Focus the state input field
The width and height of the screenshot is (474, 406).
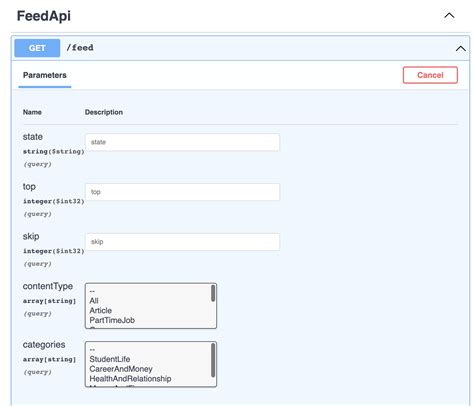pos(182,142)
